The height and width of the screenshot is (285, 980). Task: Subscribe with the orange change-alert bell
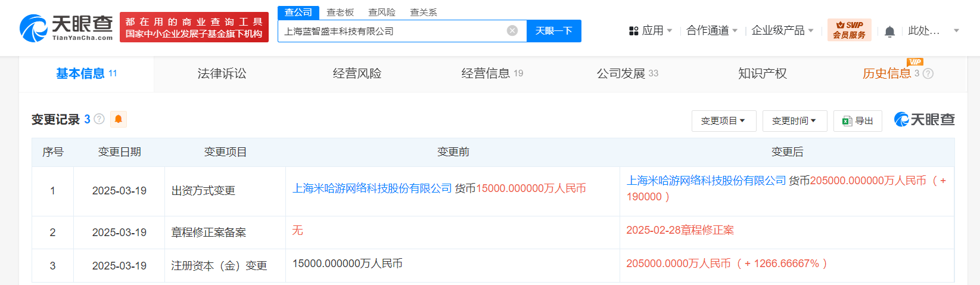click(119, 119)
